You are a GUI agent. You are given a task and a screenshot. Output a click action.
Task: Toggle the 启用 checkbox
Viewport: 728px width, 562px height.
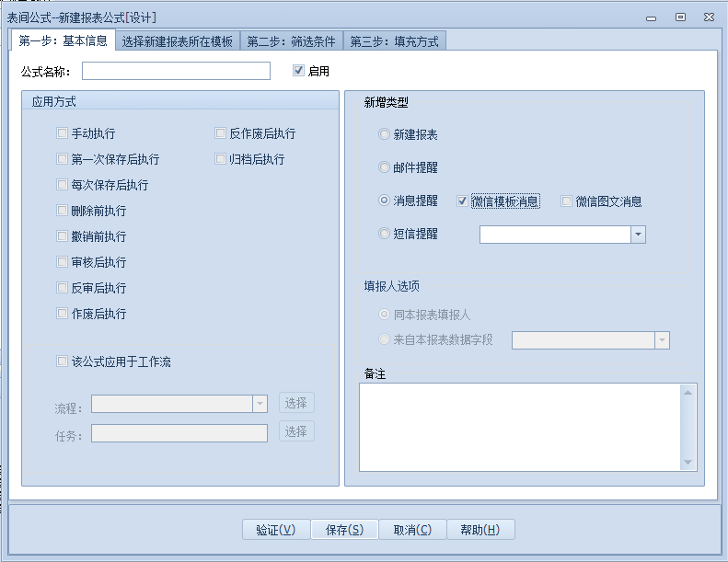[x=298, y=71]
